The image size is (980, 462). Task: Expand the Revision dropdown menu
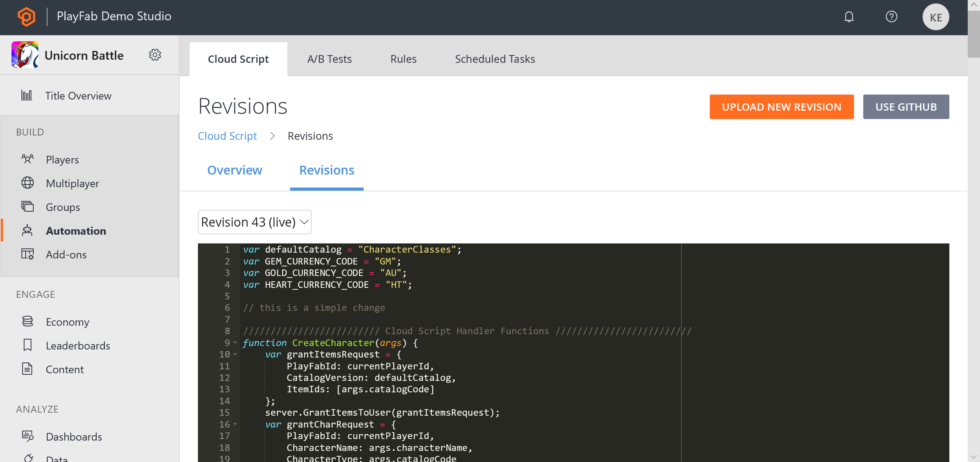pos(254,222)
